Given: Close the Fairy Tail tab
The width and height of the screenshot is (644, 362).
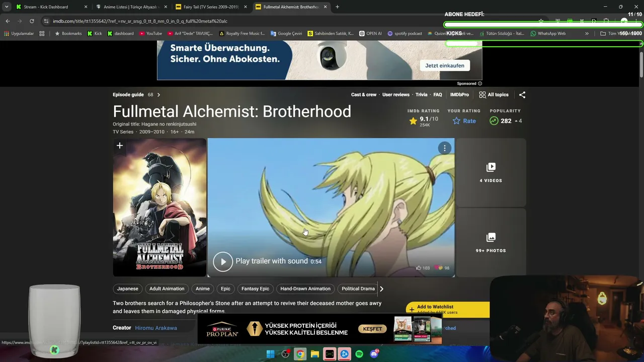Looking at the screenshot, I should pyautogui.click(x=246, y=7).
